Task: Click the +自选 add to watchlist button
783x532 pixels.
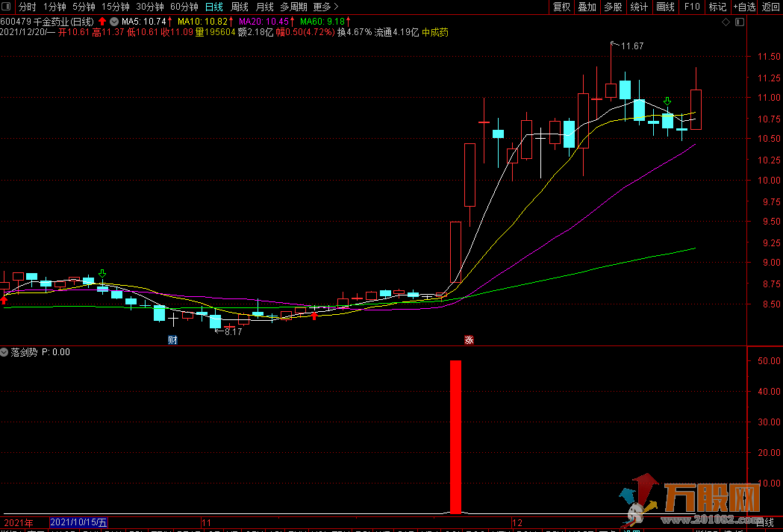Action: click(x=744, y=7)
